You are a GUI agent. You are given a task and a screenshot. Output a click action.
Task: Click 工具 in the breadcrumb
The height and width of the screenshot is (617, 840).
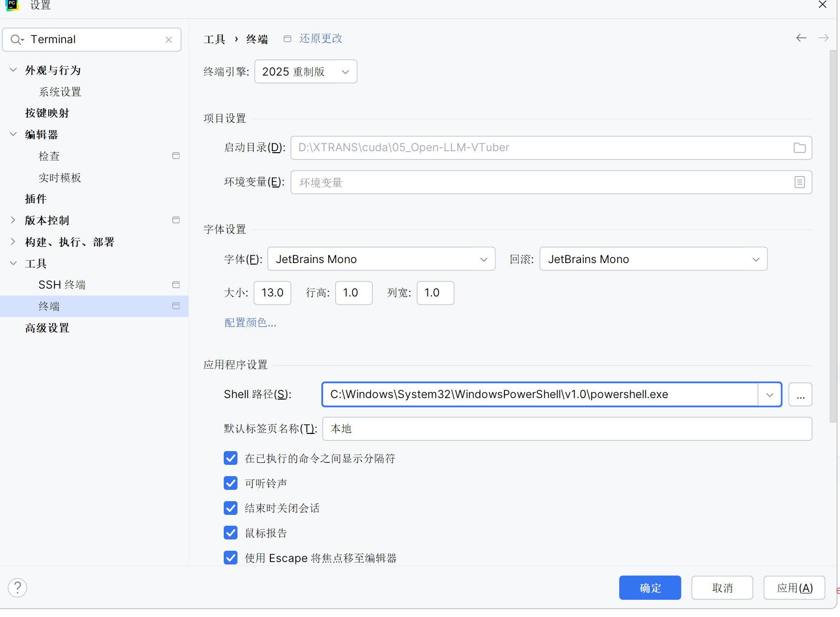[x=214, y=39]
